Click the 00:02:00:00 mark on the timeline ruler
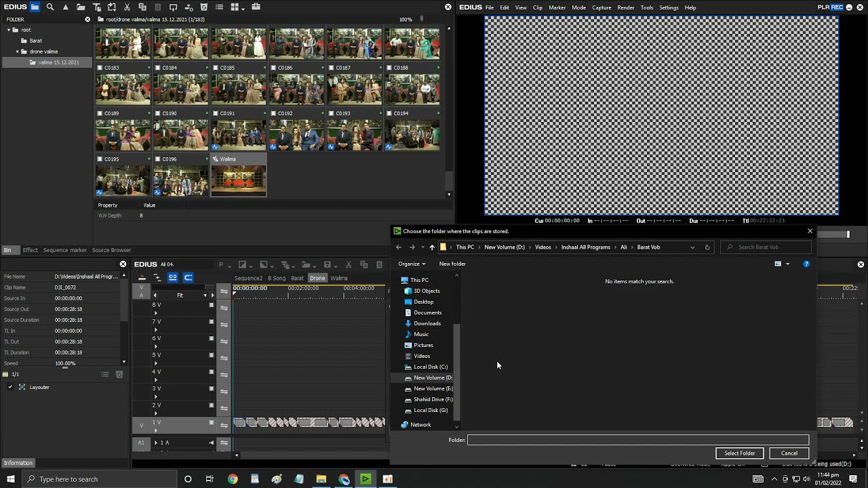 [303, 288]
